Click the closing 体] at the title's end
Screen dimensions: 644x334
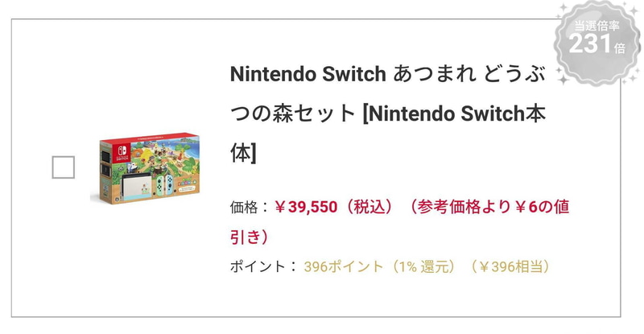click(243, 152)
